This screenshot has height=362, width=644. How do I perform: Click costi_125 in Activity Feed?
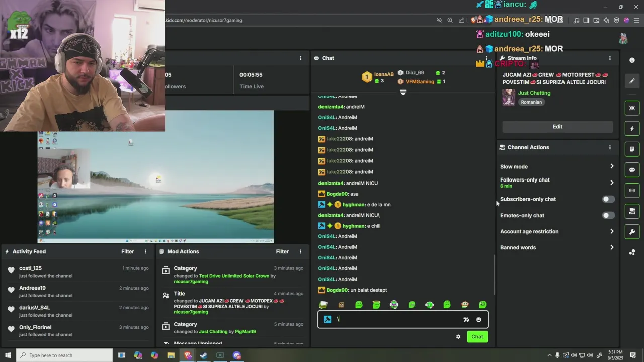[30, 268]
